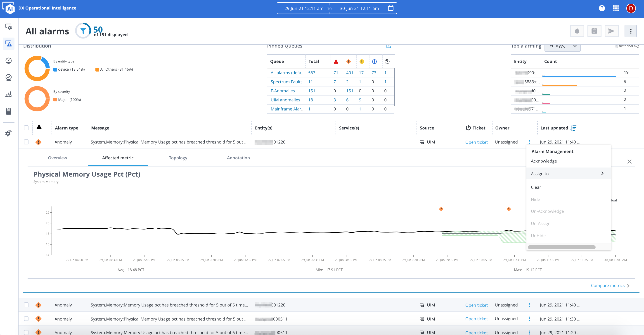Toggle the select-all alarms header checkbox
This screenshot has height=335, width=644.
[26, 128]
